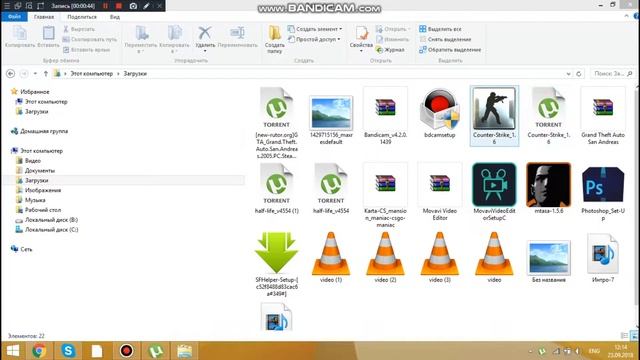The height and width of the screenshot is (360, 640).
Task: Open Google Chrome from the taskbar
Action: coord(39,351)
